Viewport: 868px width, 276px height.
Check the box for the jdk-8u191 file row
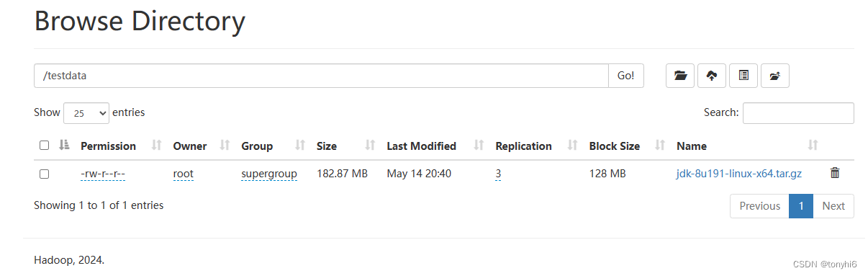click(44, 174)
